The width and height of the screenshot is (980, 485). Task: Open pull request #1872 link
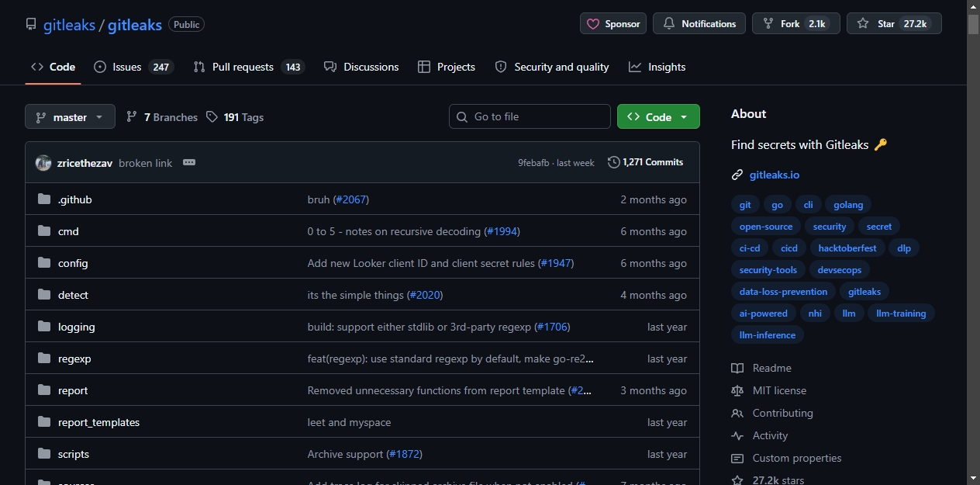(x=405, y=454)
